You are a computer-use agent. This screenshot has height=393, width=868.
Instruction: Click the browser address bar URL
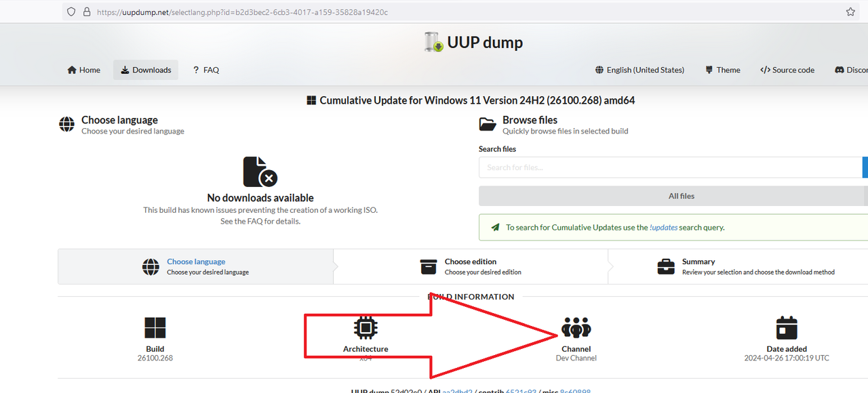tap(242, 12)
